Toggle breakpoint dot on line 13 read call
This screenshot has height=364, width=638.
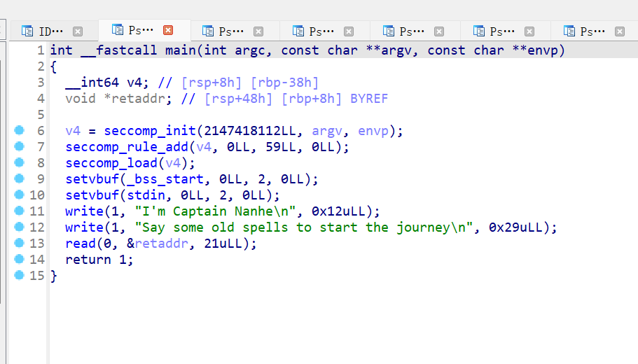(x=19, y=244)
